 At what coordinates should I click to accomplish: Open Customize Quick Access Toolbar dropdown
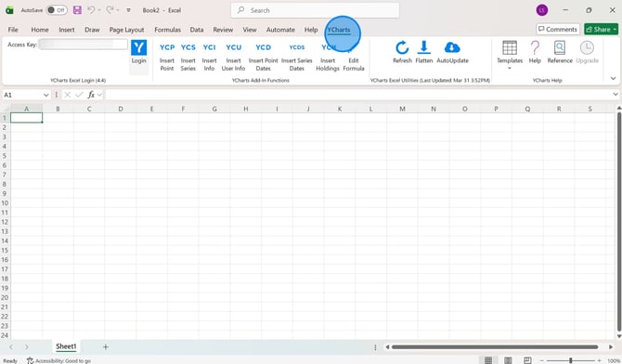[128, 10]
